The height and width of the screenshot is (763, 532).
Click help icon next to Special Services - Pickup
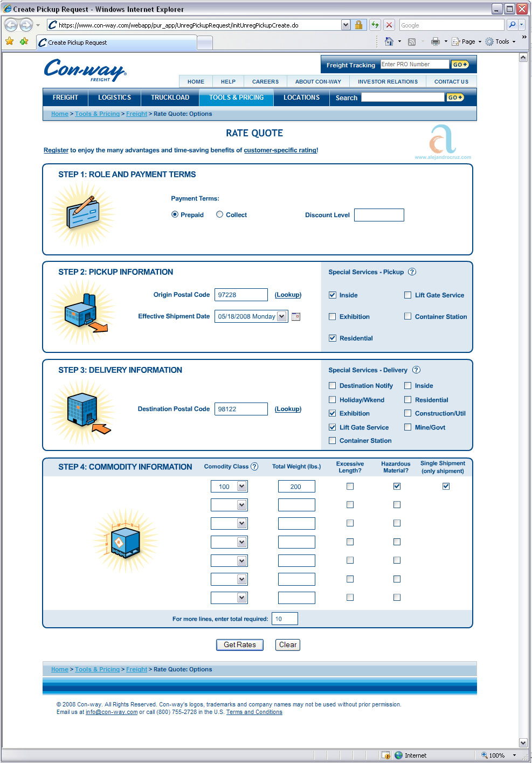tap(412, 272)
